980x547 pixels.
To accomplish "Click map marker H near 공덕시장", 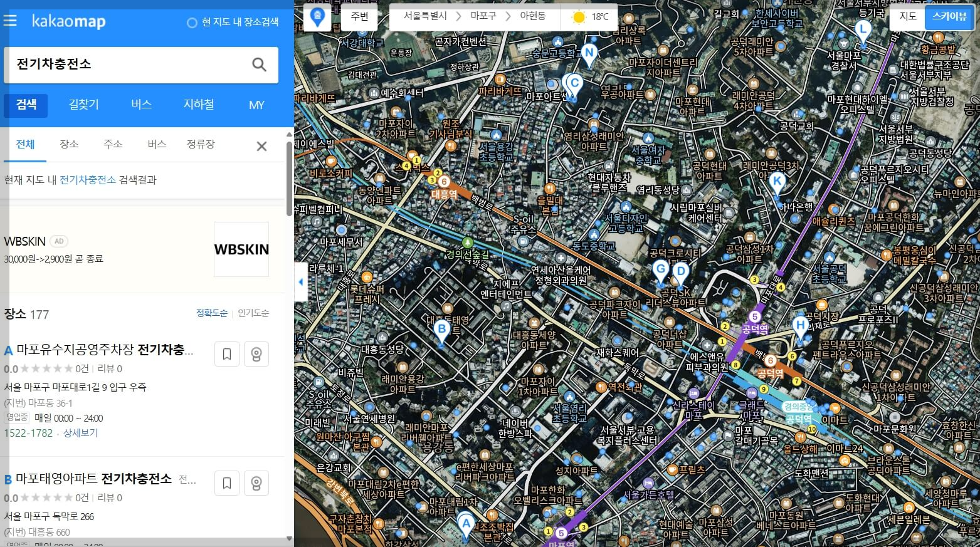I will (799, 328).
